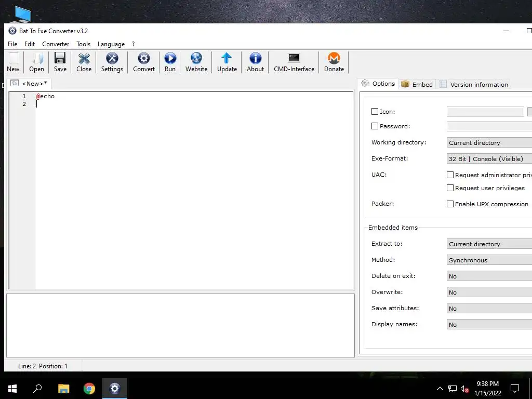Viewport: 532px width, 399px height.
Task: Open the Tools menu
Action: [84, 44]
